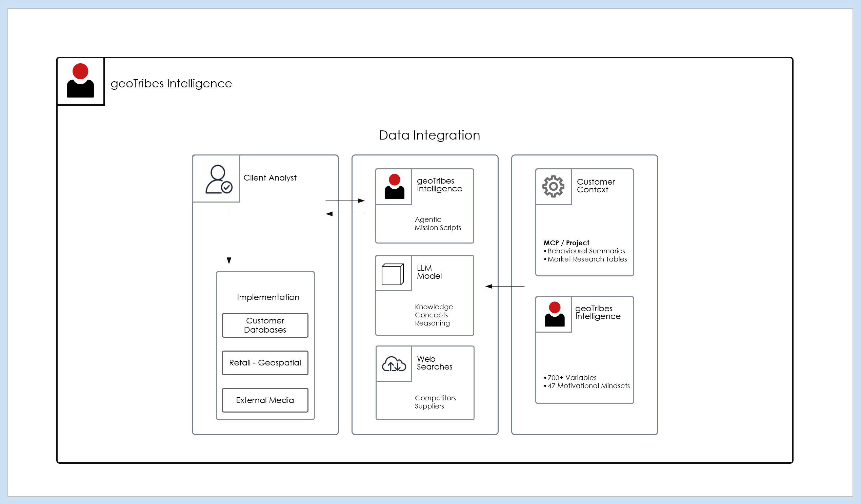The width and height of the screenshot is (861, 504).
Task: Click the Web Searches cloud icon
Action: pyautogui.click(x=394, y=364)
